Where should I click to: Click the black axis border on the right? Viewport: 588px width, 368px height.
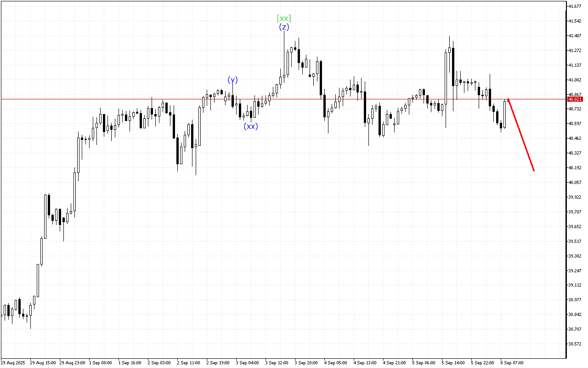[x=566, y=184]
